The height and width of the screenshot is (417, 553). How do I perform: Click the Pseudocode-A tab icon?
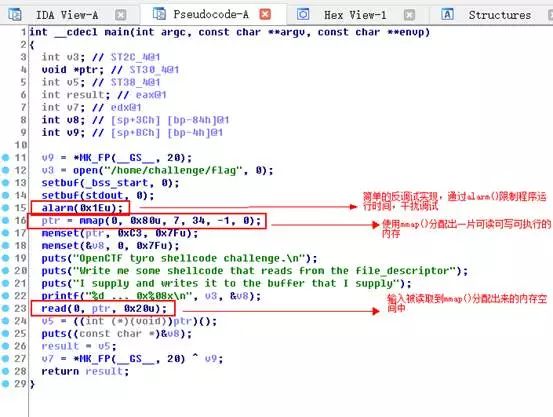click(159, 14)
